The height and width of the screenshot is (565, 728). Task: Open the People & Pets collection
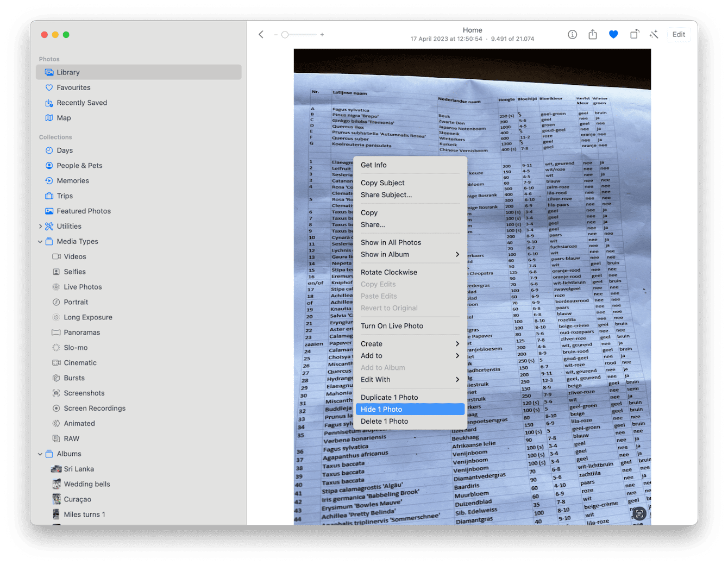click(79, 165)
